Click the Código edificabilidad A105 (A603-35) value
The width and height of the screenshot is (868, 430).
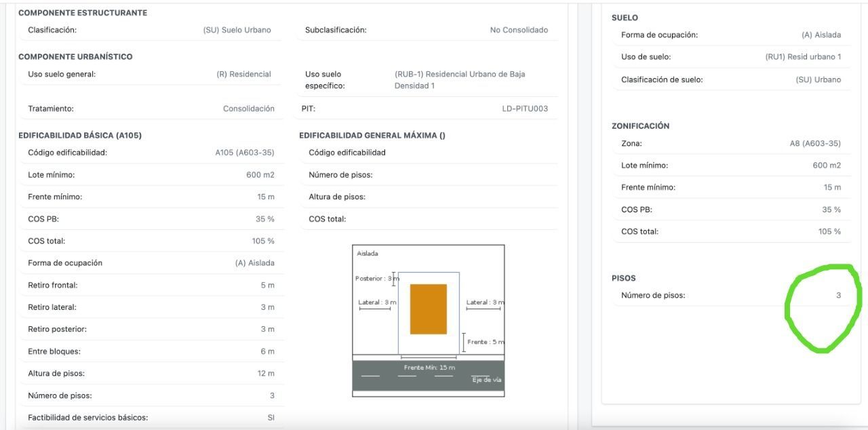[245, 153]
